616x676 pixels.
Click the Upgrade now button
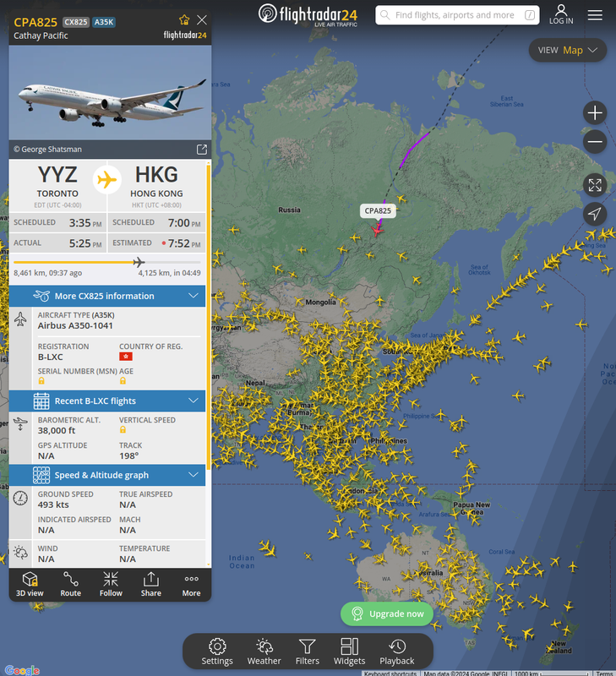(x=387, y=613)
